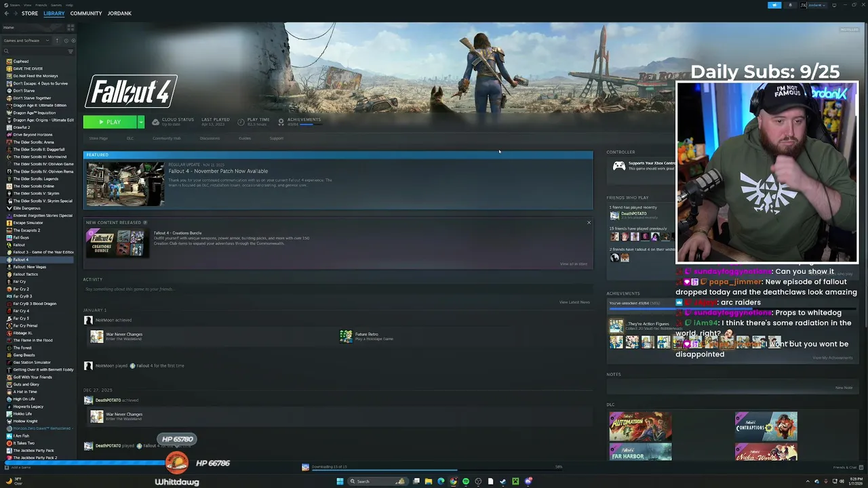Open the Far Harbor DLC thumbnail
This screenshot has width=868, height=488.
pos(640,452)
